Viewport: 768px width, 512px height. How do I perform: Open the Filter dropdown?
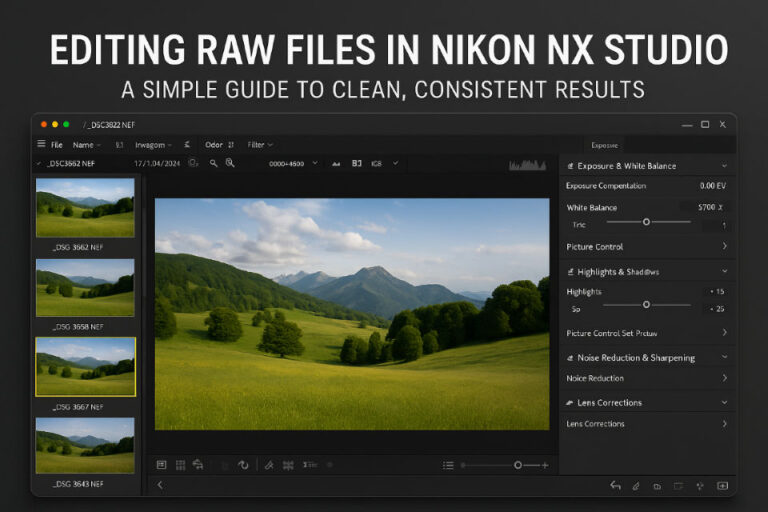click(260, 145)
